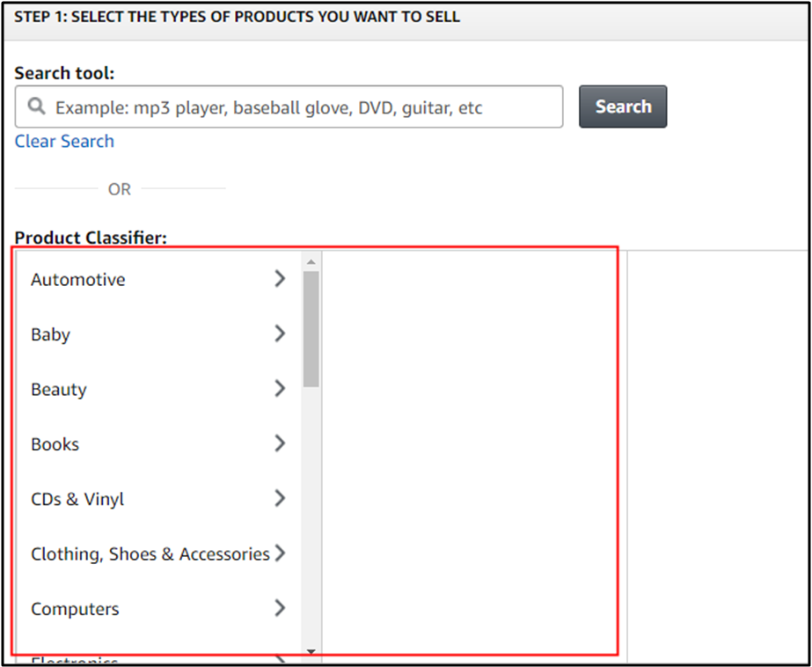Open the Books category
Image resolution: width=812 pixels, height=667 pixels.
coord(55,444)
